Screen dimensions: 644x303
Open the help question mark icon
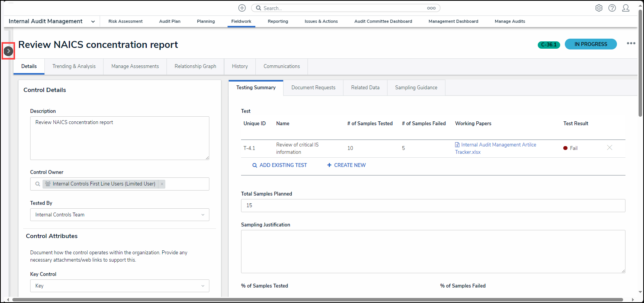[612, 8]
